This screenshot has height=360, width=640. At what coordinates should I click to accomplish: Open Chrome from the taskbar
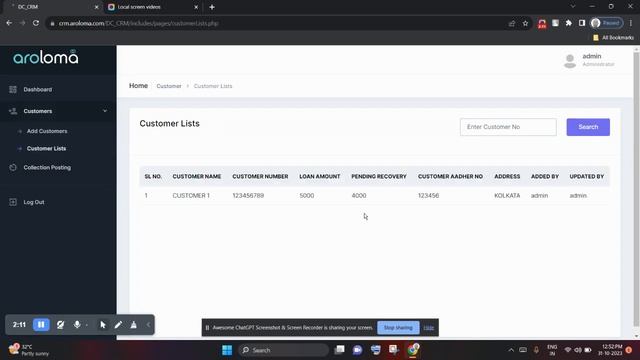point(413,350)
